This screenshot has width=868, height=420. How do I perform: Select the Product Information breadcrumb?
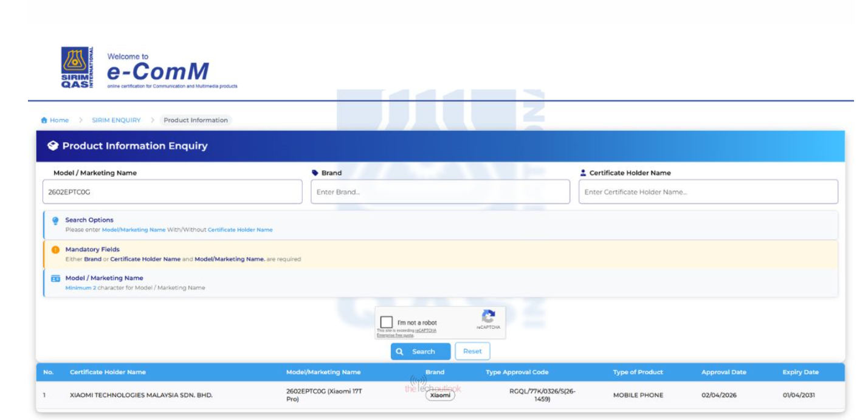(196, 120)
